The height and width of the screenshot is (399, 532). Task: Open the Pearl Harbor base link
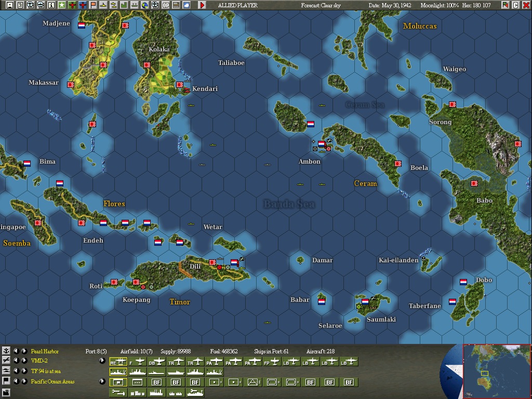(45, 351)
